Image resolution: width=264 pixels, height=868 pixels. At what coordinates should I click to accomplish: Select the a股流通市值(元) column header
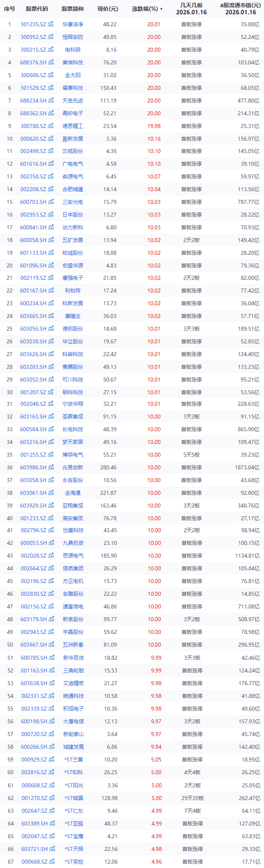(241, 9)
